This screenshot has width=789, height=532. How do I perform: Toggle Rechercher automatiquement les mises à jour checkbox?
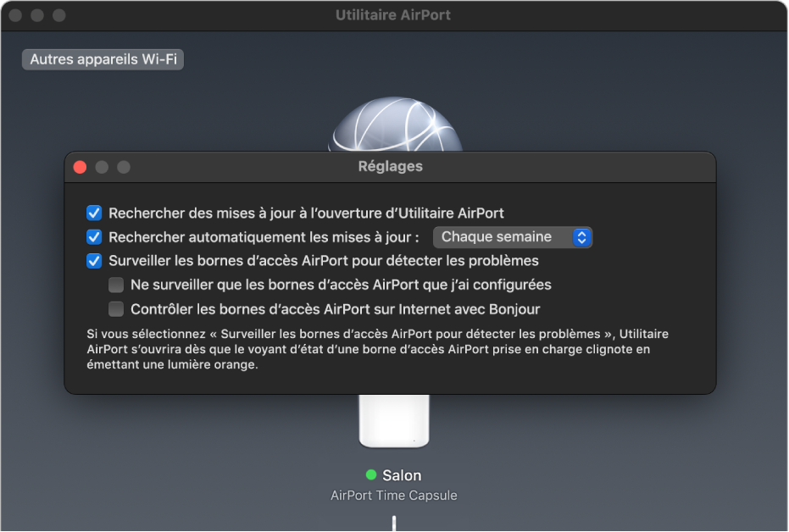tap(94, 237)
